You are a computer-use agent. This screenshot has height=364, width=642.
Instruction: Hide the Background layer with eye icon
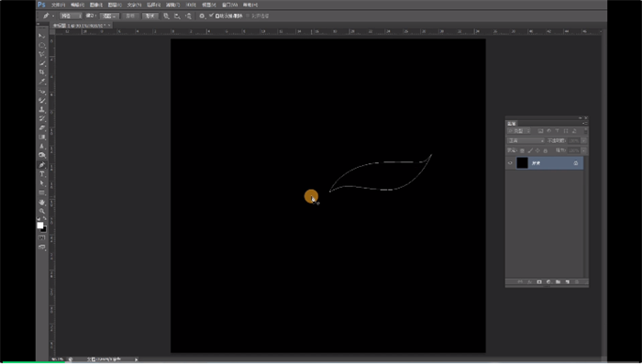pos(510,163)
